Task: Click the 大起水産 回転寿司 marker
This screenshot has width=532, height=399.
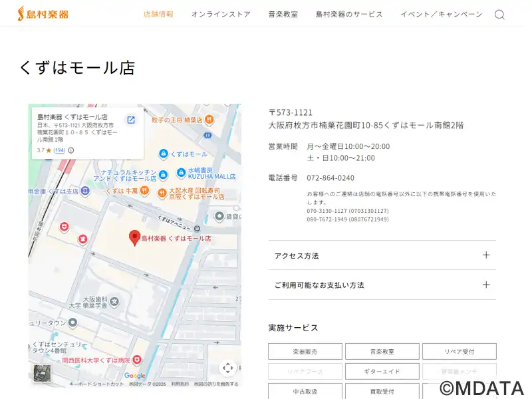Action: click(162, 193)
